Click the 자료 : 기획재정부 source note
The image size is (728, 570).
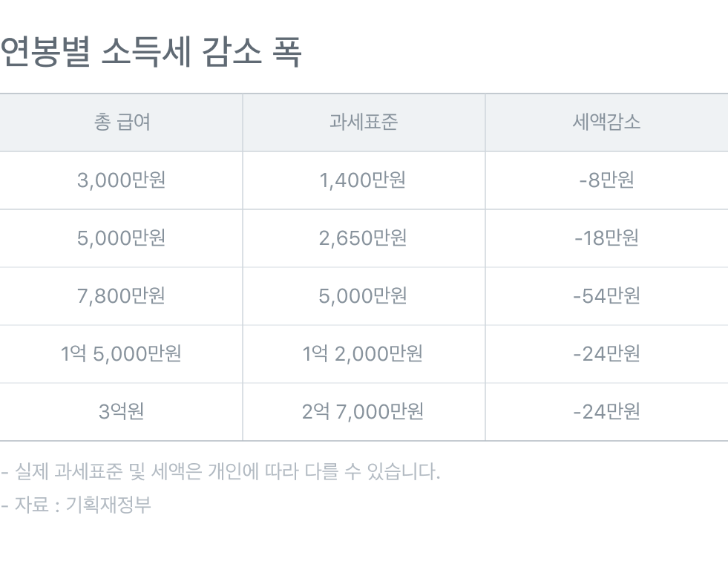point(77,505)
